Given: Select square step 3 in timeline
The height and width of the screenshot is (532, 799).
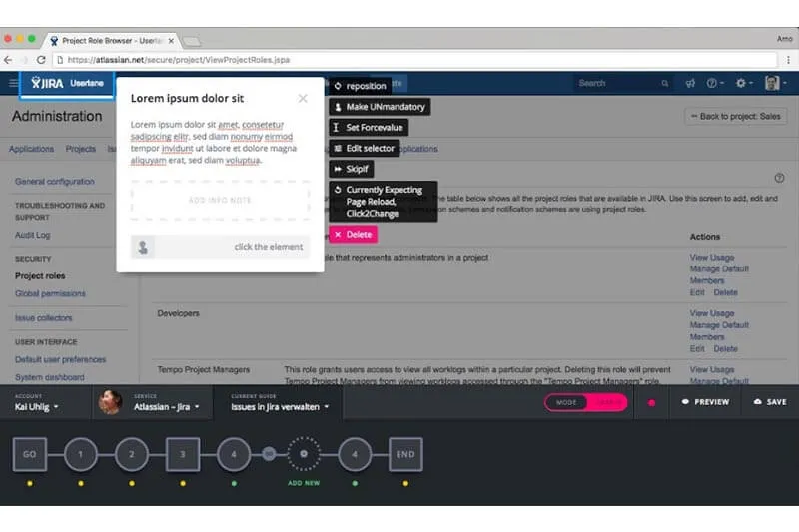Looking at the screenshot, I should coord(183,454).
